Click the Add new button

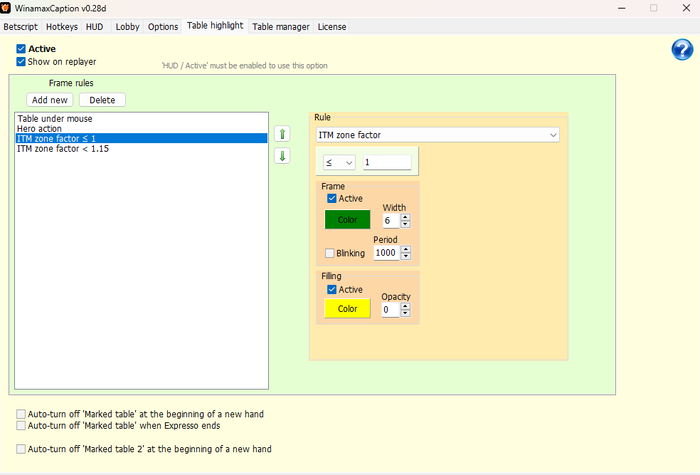50,100
